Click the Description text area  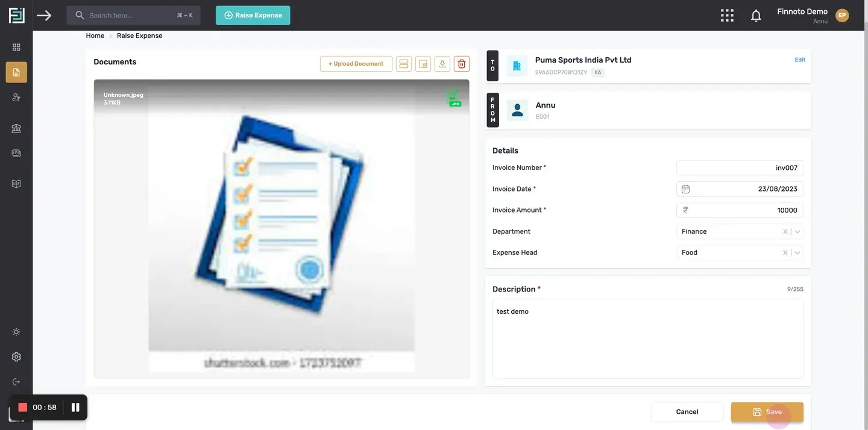click(648, 339)
